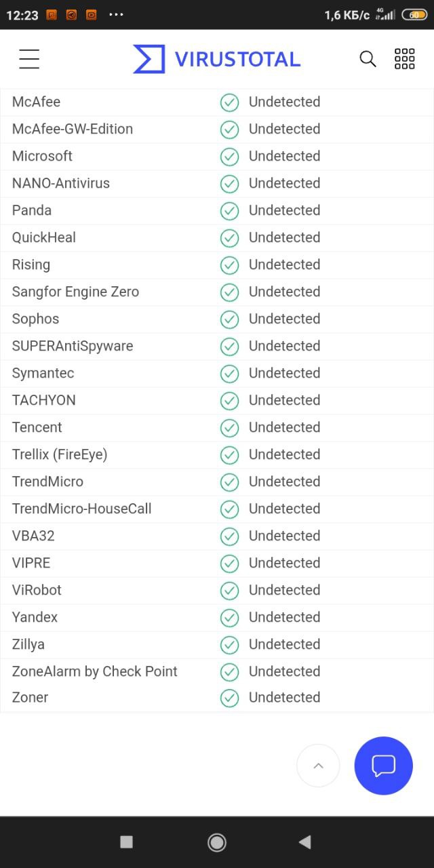Open the hamburger navigation menu
This screenshot has height=868, width=434.
(x=29, y=59)
